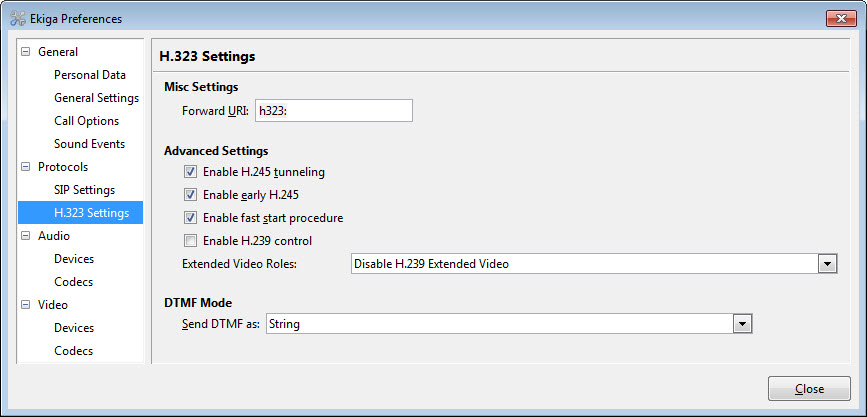Select Personal Data in sidebar
The height and width of the screenshot is (417, 867).
(90, 75)
